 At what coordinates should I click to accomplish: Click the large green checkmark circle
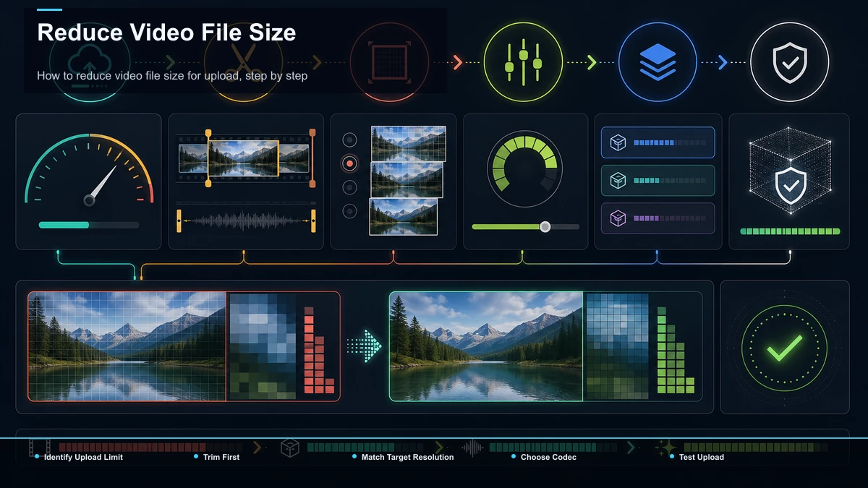(x=784, y=347)
